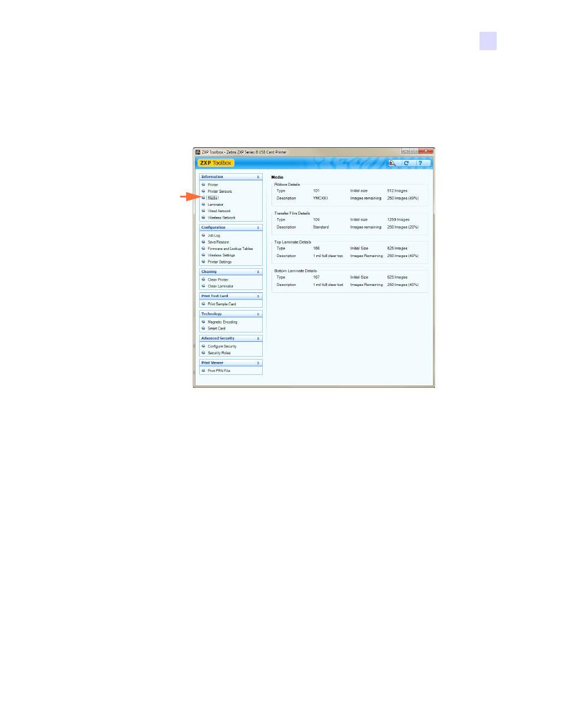
Task: Click the Transfer Film Details group label
Action: click(x=292, y=213)
